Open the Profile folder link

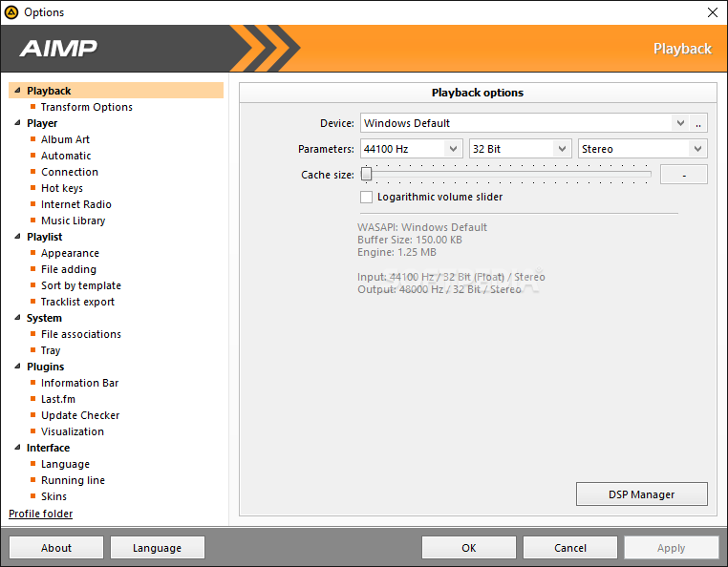pos(41,514)
